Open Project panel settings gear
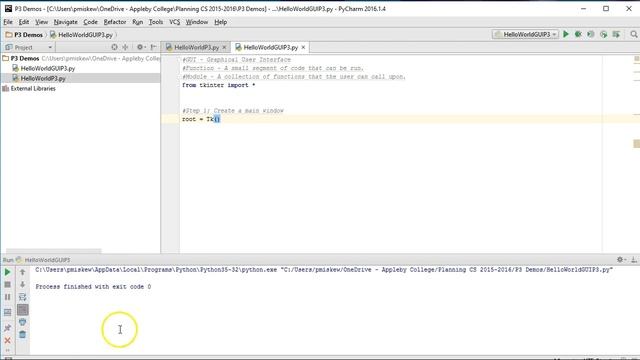Screen dimensions: 640x360 [x=140, y=47]
